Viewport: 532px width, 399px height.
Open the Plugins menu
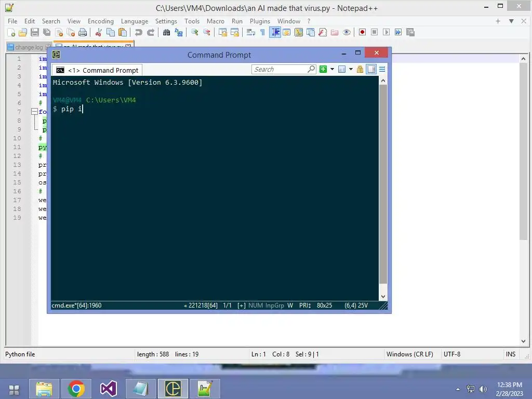260,21
